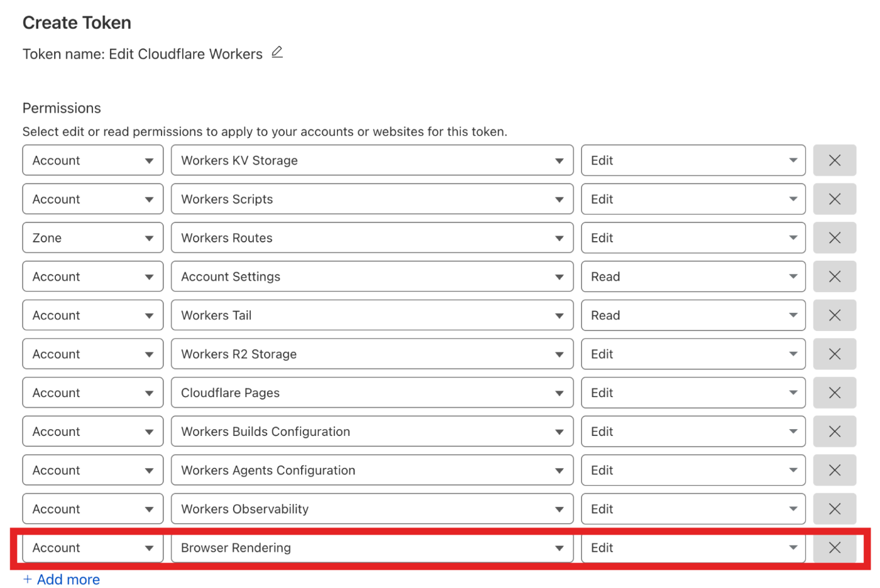Remove the Workers Routes permission row
This screenshot has height=588, width=880.
click(x=834, y=238)
